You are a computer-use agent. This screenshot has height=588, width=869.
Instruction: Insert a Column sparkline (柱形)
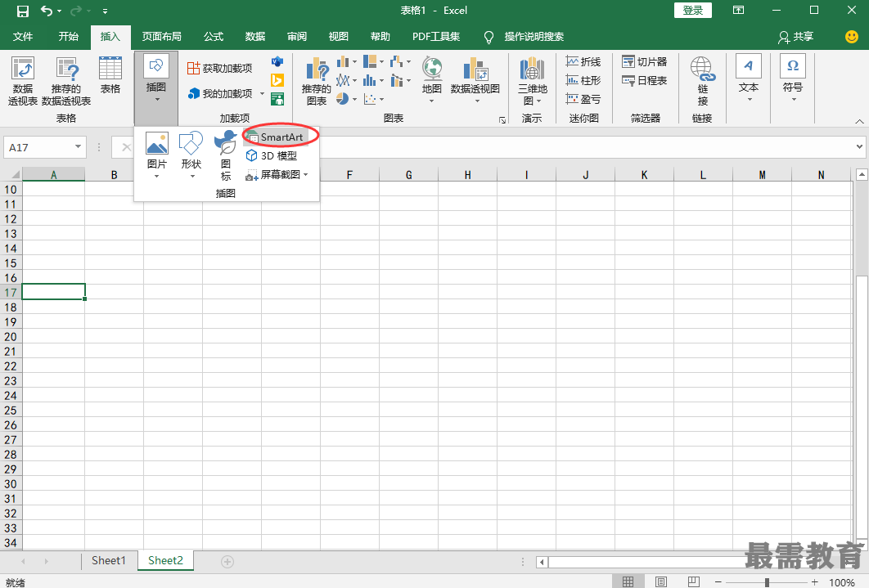click(x=583, y=80)
